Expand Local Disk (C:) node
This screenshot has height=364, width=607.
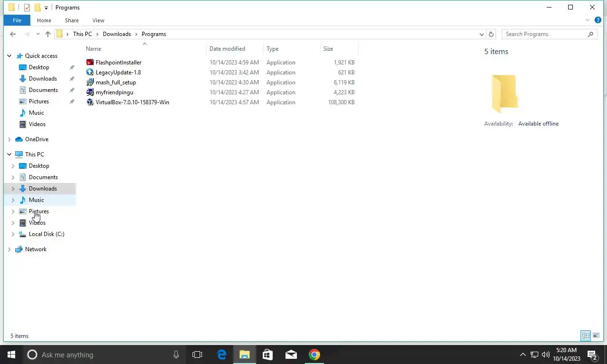click(x=13, y=234)
